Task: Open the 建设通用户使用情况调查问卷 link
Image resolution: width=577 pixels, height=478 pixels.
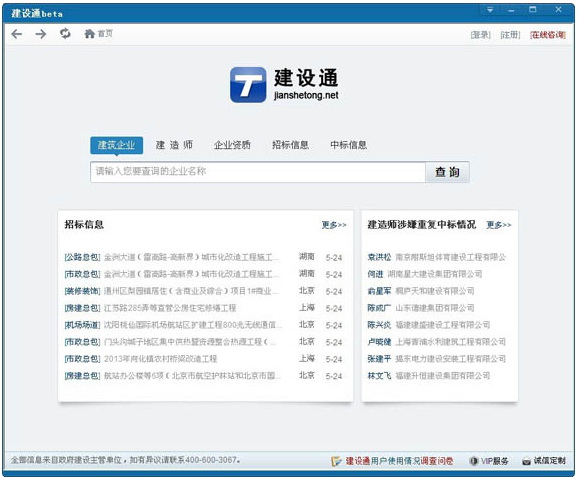Action: tap(399, 461)
